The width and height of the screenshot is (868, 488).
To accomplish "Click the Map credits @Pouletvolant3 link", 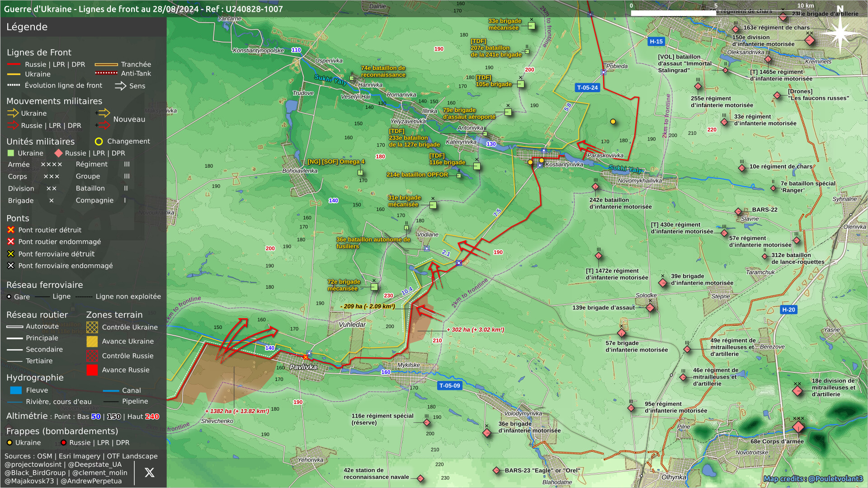I will pos(813,479).
